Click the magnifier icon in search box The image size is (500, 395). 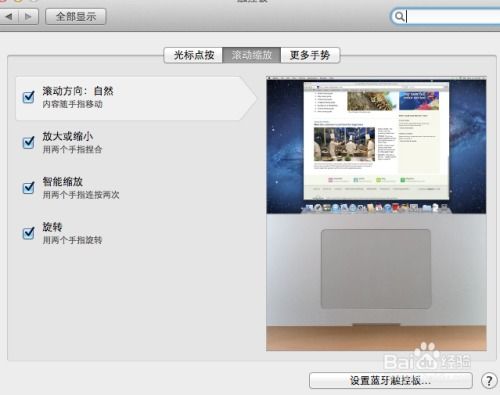pyautogui.click(x=399, y=16)
